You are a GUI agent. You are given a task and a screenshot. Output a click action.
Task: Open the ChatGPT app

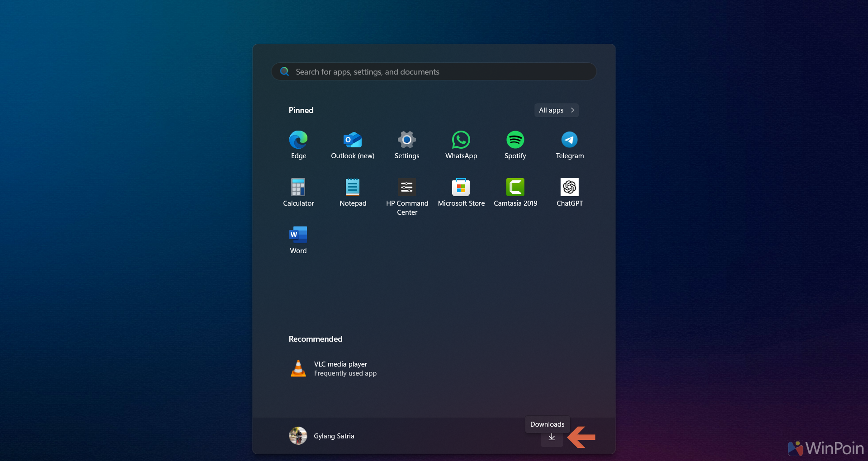coord(570,192)
